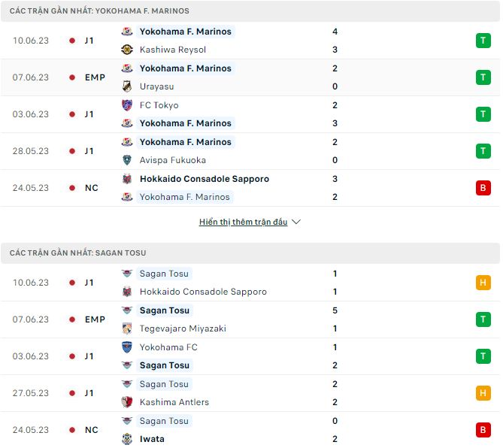Click red B badge for Consadole Sapporo match
Screen dimensions: 503x448
point(483,188)
